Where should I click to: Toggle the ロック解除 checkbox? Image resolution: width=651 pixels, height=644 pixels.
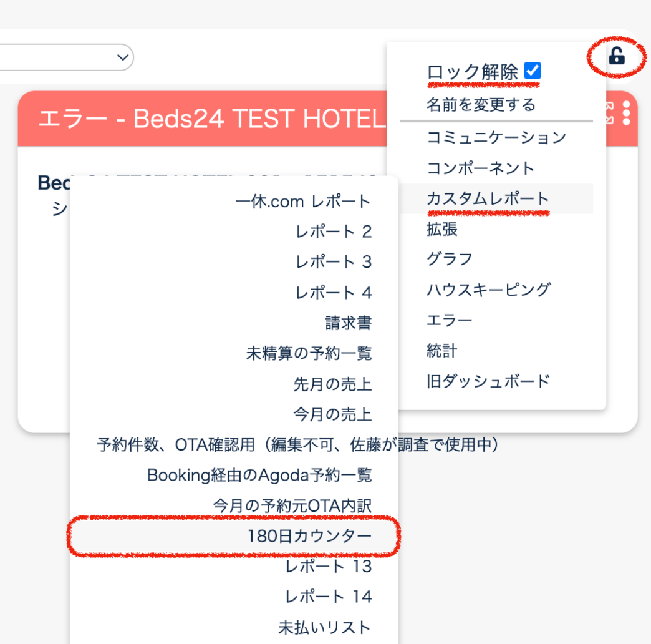click(x=532, y=71)
